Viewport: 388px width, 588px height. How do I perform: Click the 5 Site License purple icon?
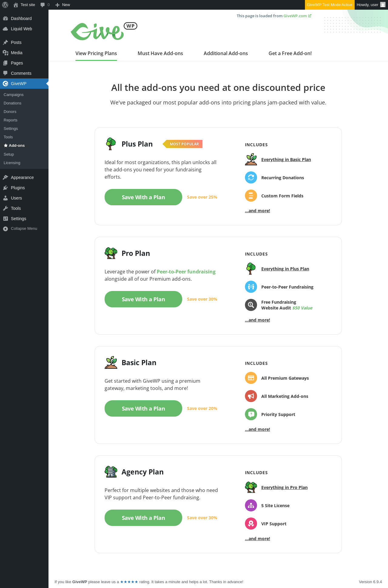[x=251, y=505]
